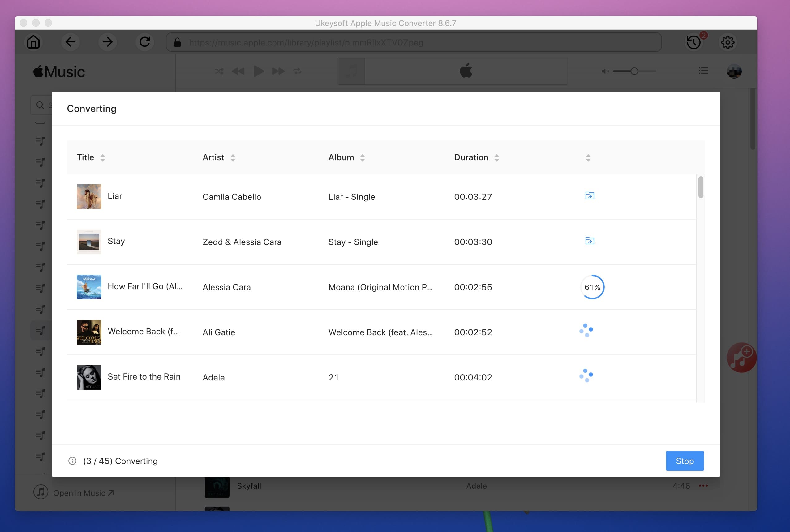
Task: Sort by Title column header
Action: click(92, 157)
